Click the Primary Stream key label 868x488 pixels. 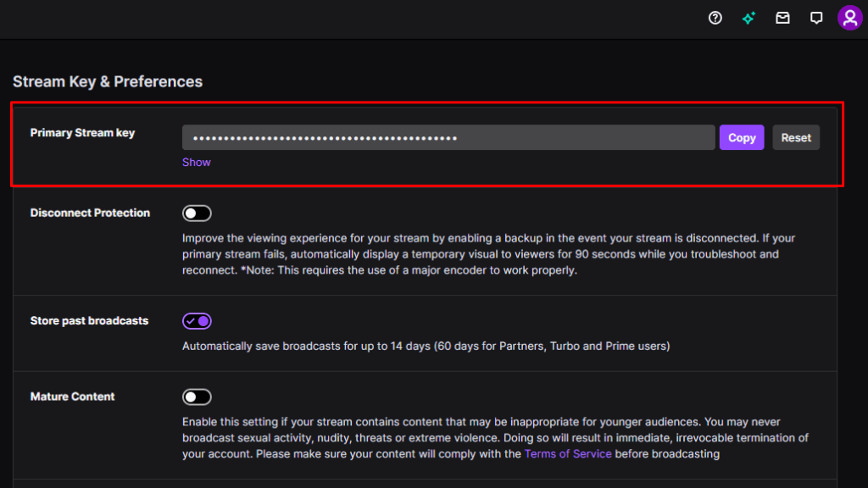(x=82, y=132)
